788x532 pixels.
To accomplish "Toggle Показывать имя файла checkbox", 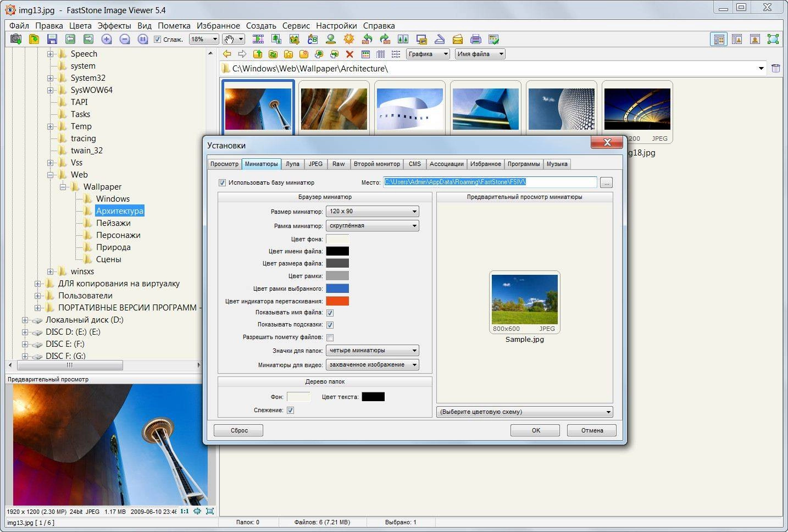I will (x=330, y=313).
